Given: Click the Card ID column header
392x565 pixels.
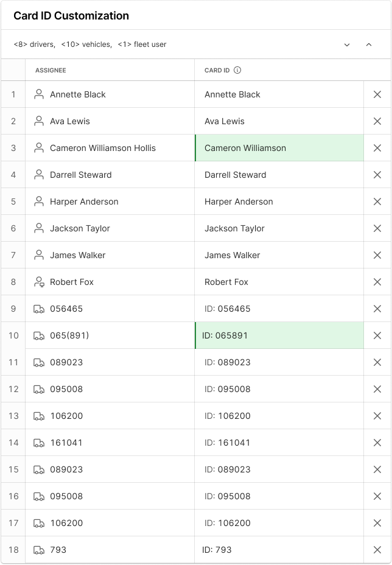Looking at the screenshot, I should (217, 70).
